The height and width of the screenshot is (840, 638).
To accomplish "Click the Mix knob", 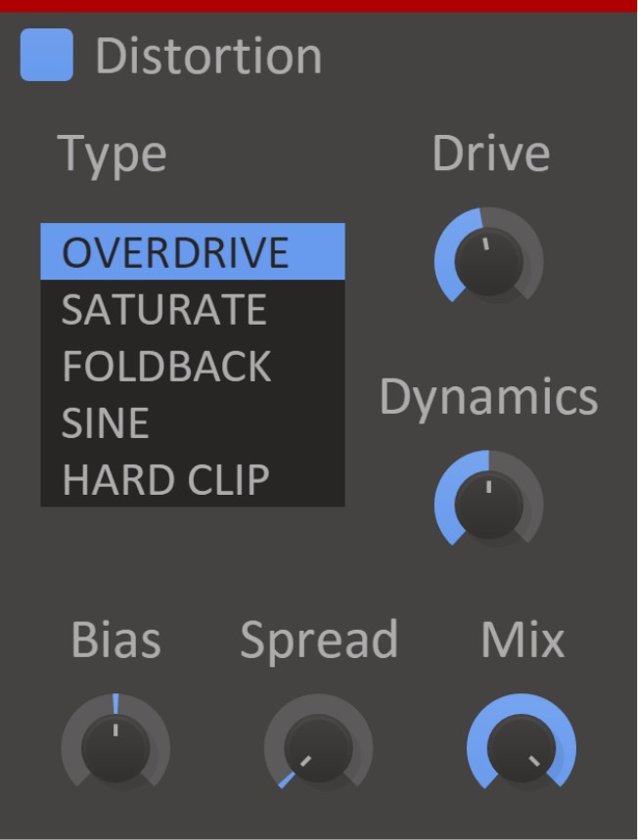I will (522, 748).
